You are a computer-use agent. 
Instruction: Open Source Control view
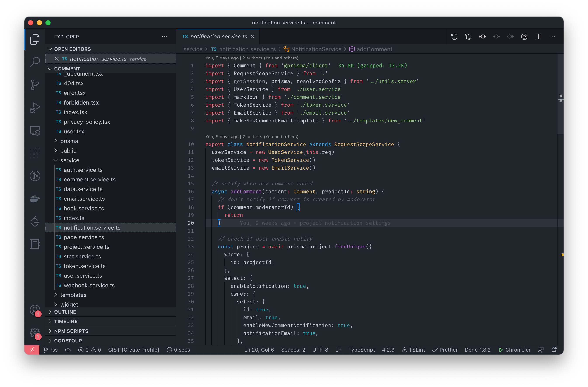coord(35,85)
